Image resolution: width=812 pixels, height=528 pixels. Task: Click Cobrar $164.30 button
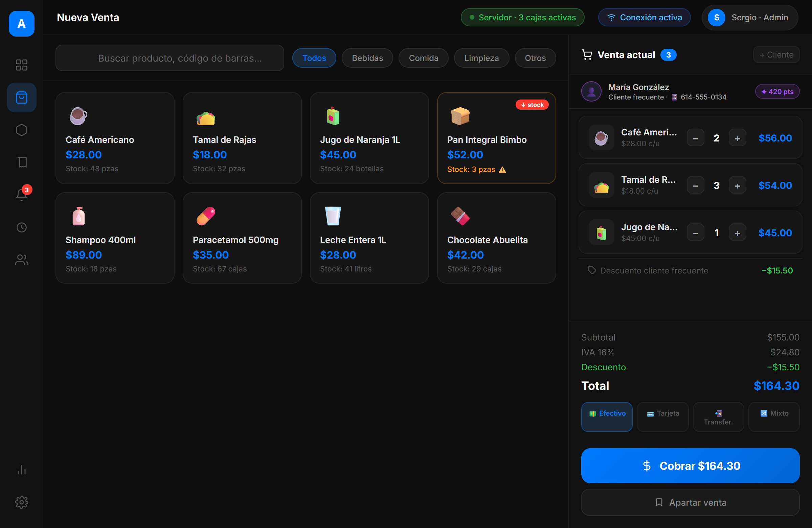[x=690, y=465]
